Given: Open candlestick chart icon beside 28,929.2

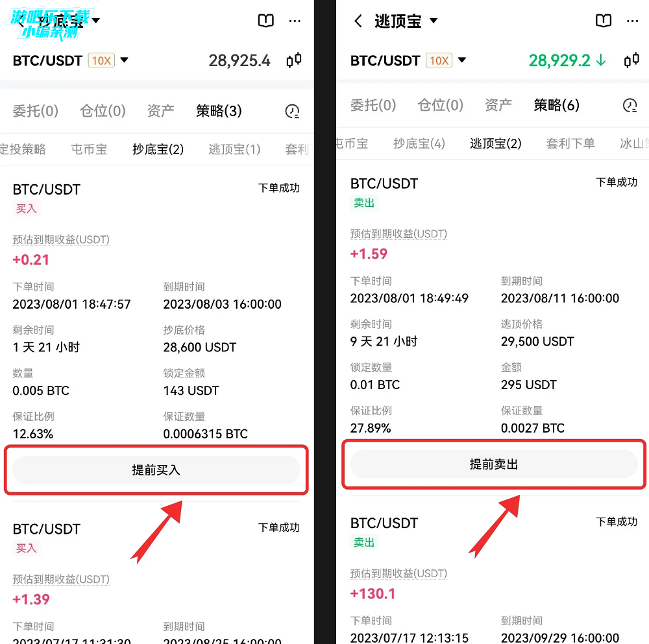Looking at the screenshot, I should click(631, 60).
